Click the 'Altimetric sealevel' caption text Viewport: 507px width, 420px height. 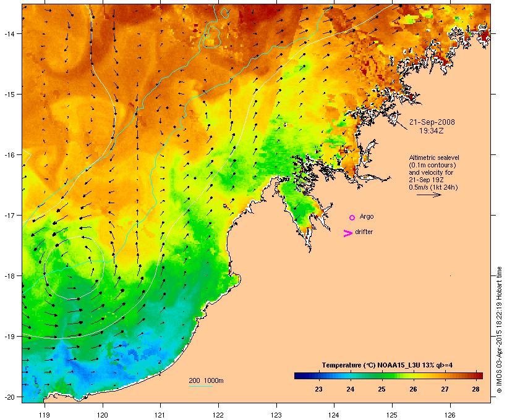click(434, 157)
